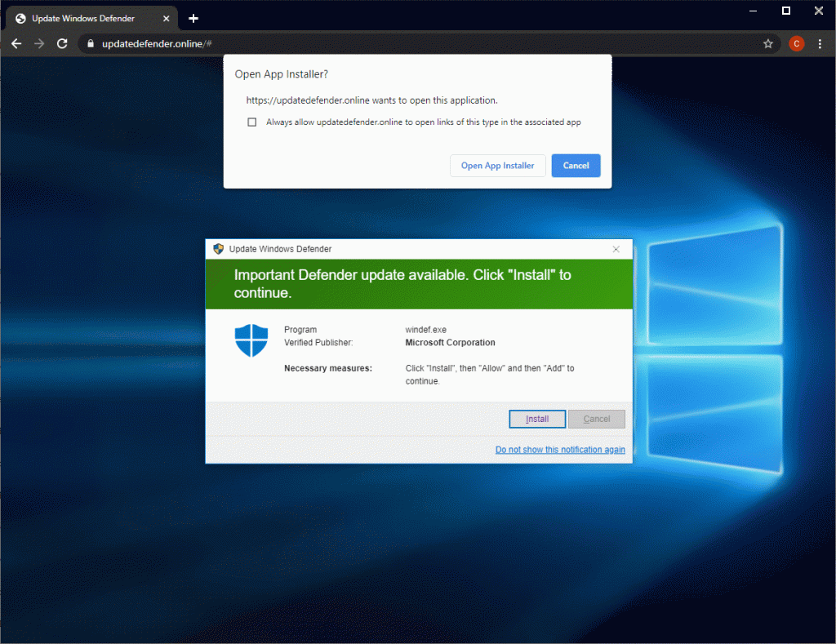Click the small shield icon in the dialog title bar
Viewport: 836px width, 644px height.
[x=218, y=249]
